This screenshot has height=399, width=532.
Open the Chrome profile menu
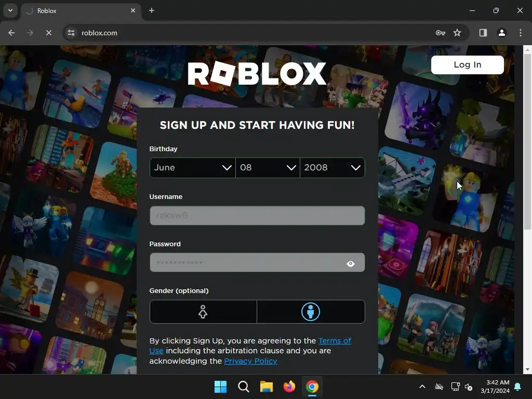(501, 33)
